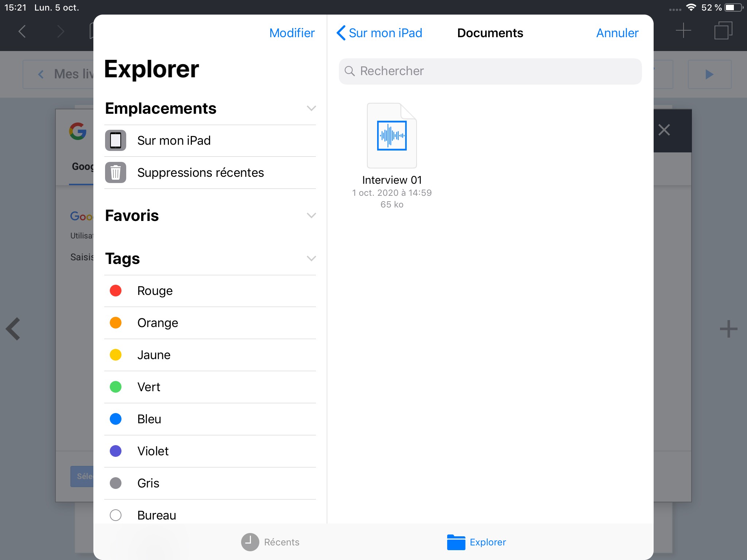This screenshot has height=560, width=747.
Task: Open the Sur mon iPad location
Action: [x=174, y=141]
